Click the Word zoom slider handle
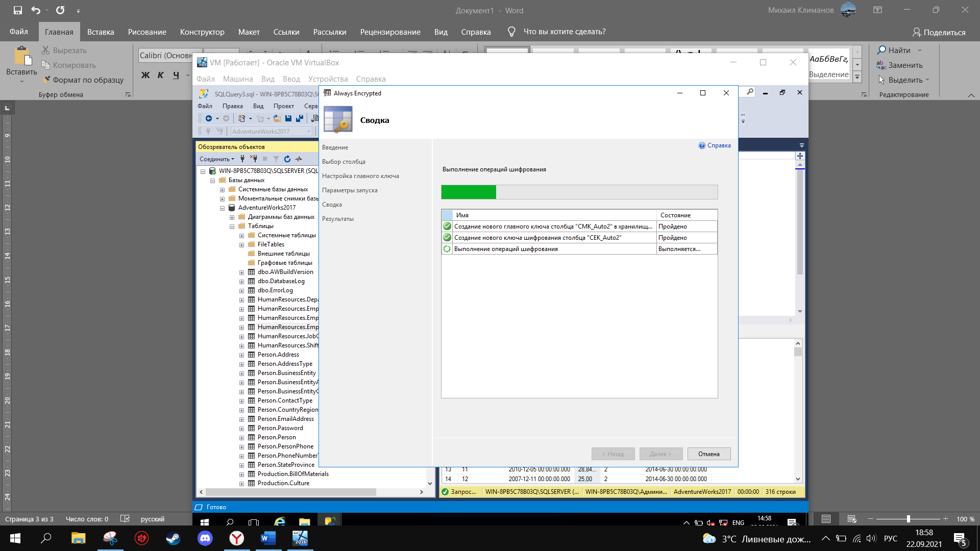980x551 pixels. pyautogui.click(x=908, y=519)
